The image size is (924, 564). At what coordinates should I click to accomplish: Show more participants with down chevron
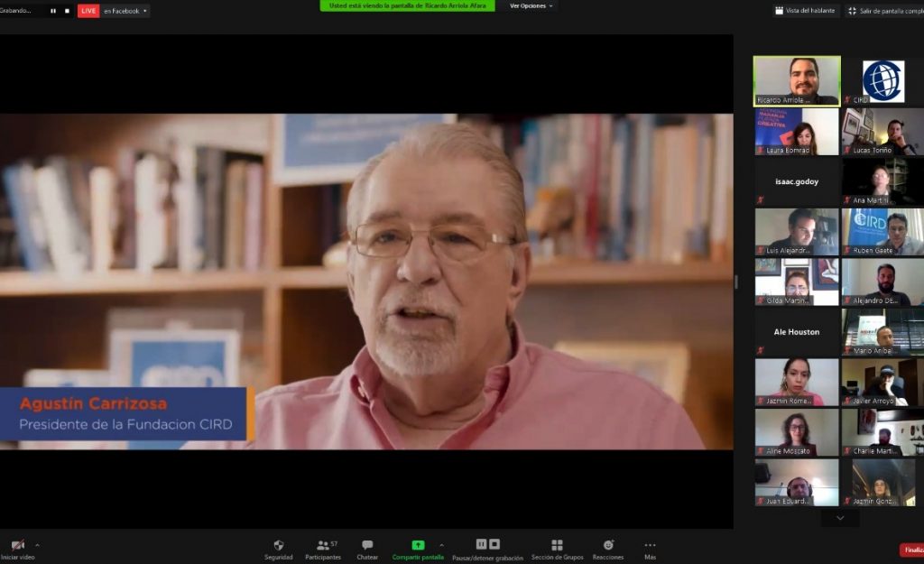tap(840, 517)
